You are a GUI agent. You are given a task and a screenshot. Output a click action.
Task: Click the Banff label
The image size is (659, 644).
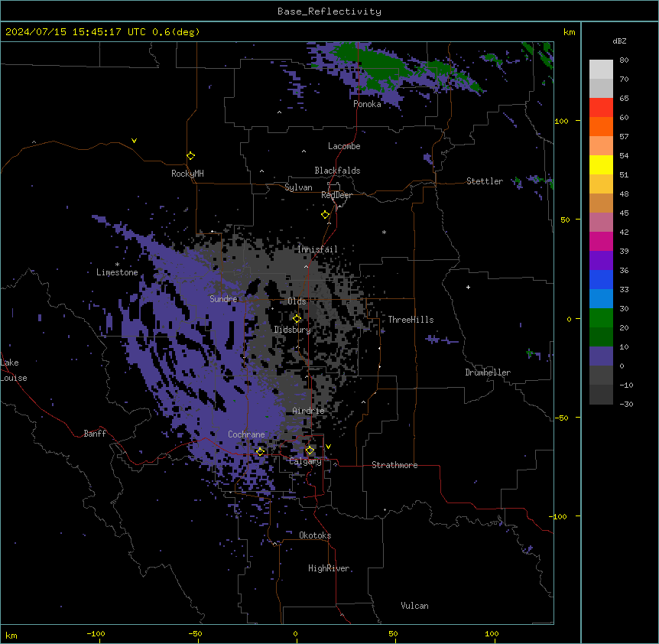(95, 434)
